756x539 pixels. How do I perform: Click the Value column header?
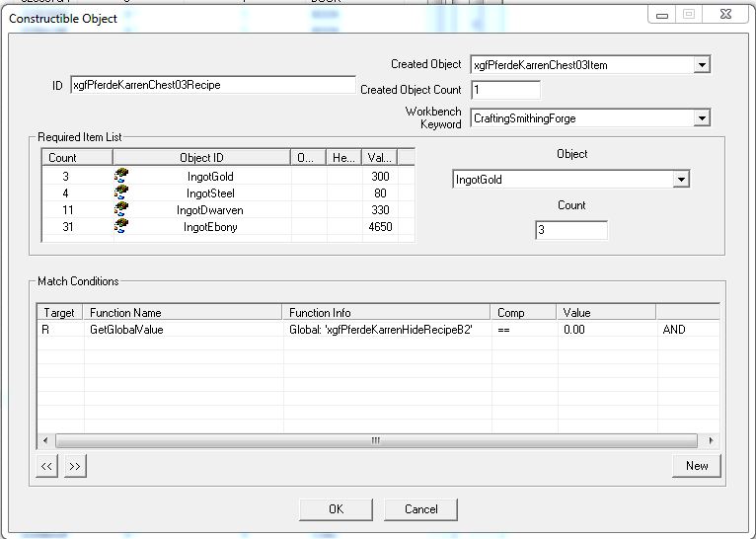coord(606,312)
